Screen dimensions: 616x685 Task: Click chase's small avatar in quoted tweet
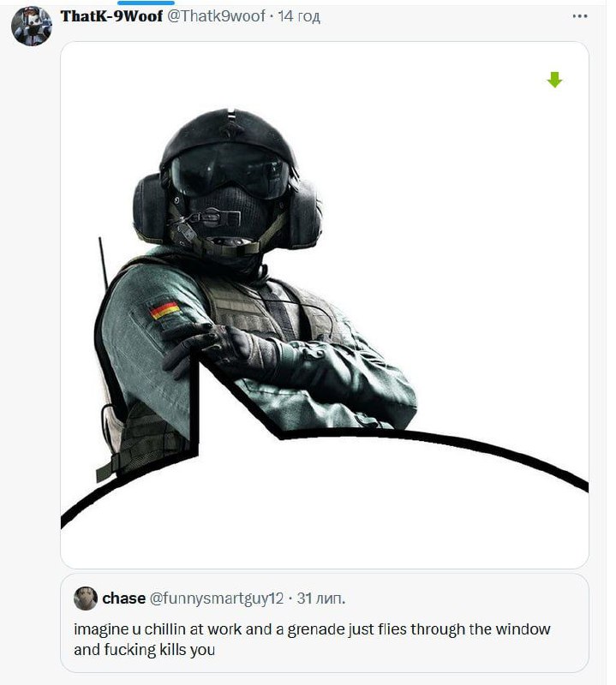86,598
